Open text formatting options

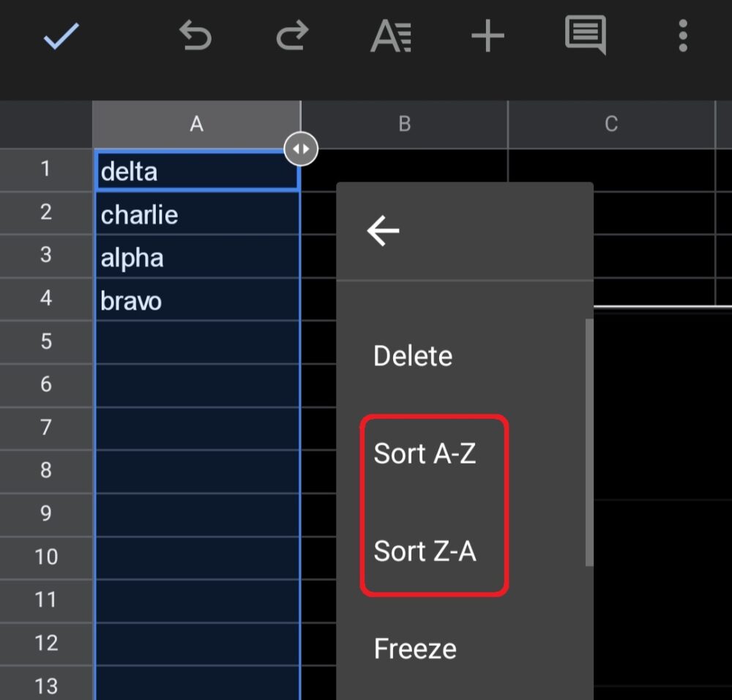tap(391, 37)
